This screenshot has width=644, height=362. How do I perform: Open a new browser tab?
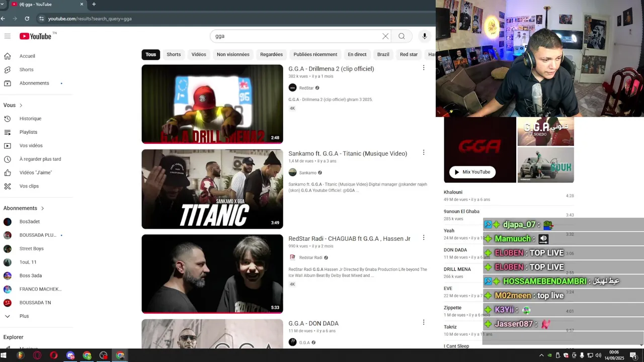[x=94, y=5]
